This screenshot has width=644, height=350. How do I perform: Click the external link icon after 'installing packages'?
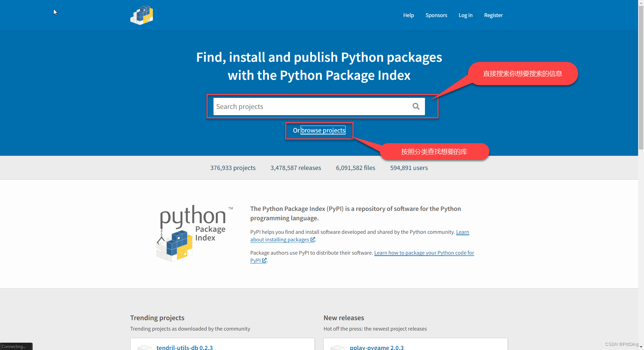point(313,240)
